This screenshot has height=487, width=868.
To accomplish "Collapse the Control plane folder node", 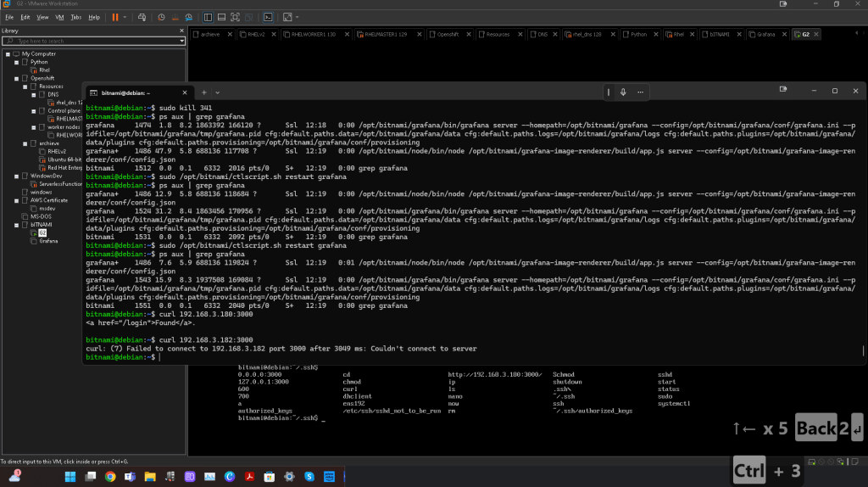I will [x=34, y=111].
